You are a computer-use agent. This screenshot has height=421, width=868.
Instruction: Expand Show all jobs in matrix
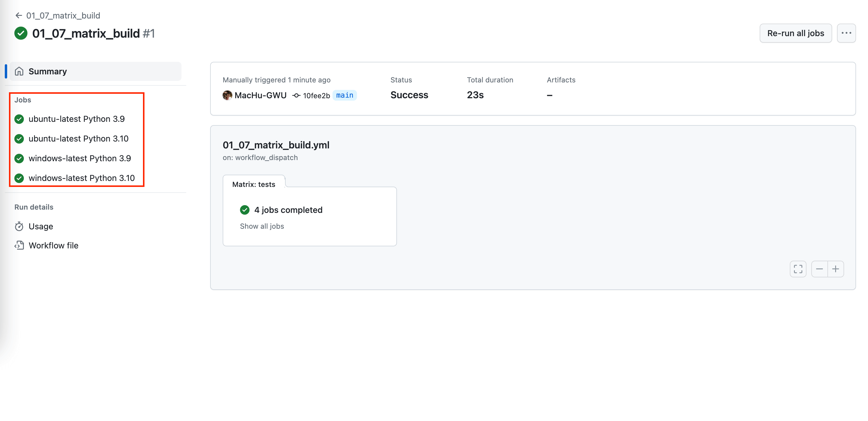click(x=262, y=226)
